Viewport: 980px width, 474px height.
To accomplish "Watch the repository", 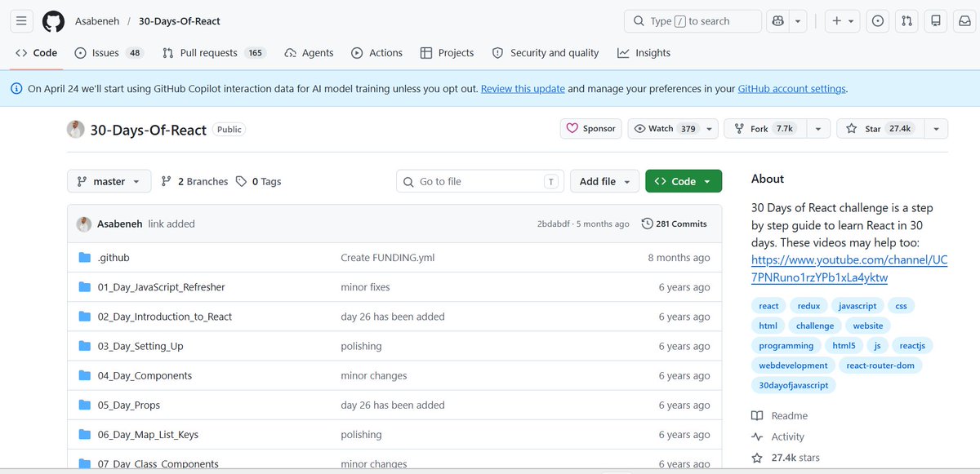I will tap(665, 129).
